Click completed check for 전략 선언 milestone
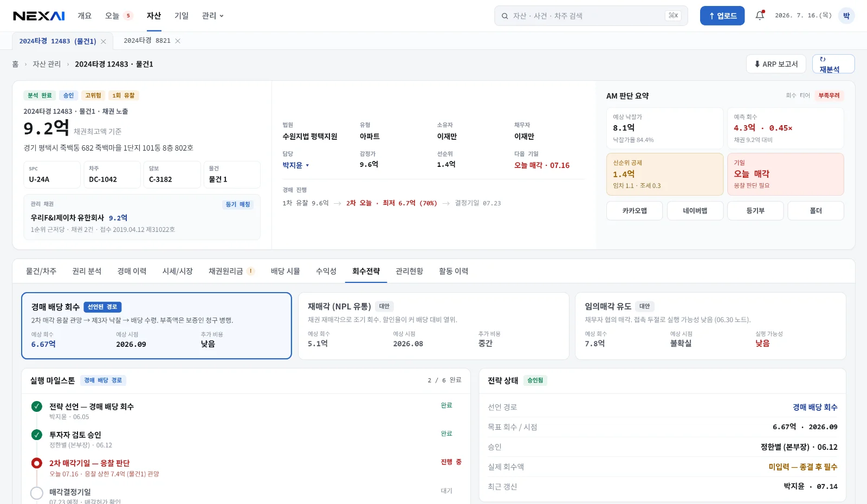867x504 pixels. click(x=36, y=406)
